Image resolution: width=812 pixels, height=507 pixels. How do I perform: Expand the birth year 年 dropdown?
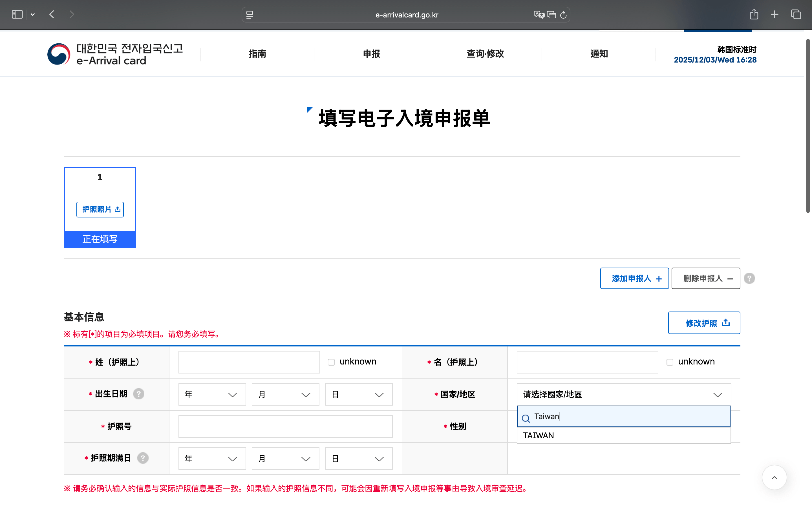click(x=212, y=394)
